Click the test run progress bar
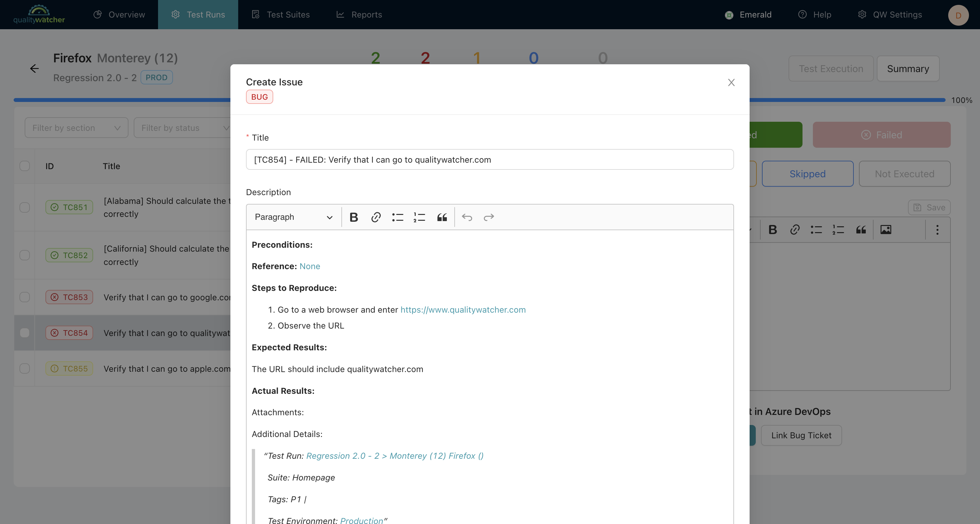 [x=479, y=100]
